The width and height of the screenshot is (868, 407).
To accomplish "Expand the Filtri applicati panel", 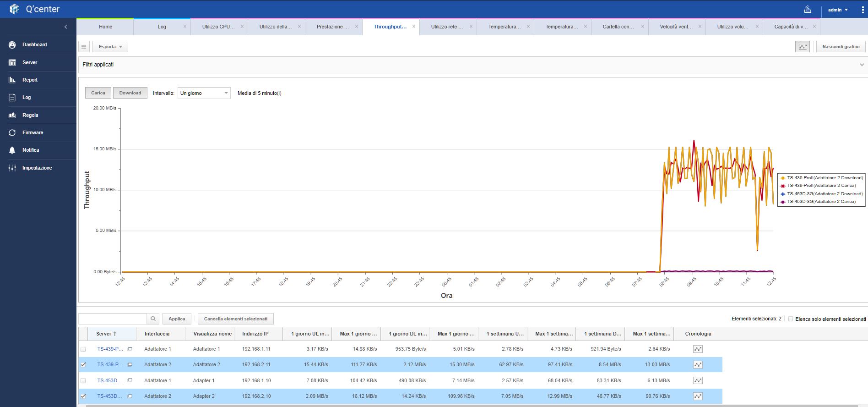I will 862,65.
